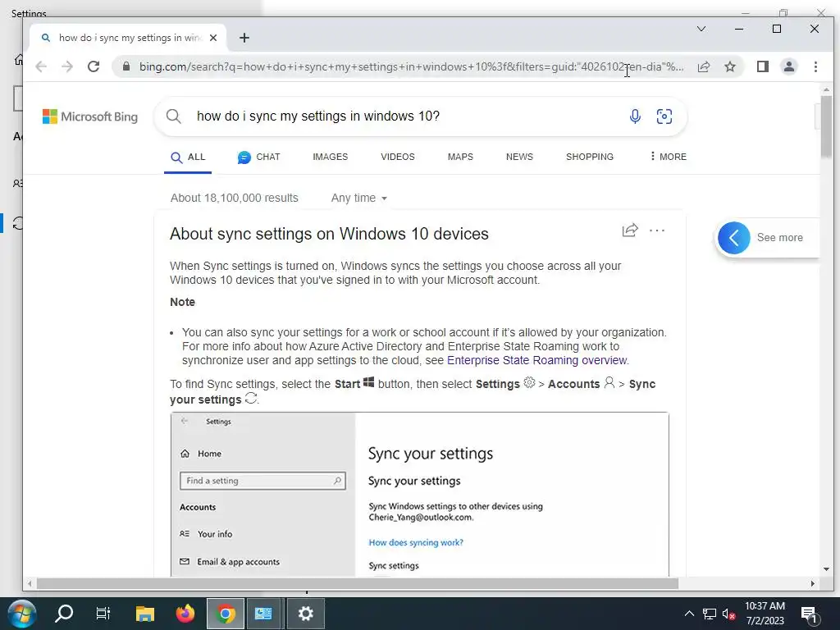Expand the See more side panel
The height and width of the screenshot is (630, 840).
(x=767, y=237)
